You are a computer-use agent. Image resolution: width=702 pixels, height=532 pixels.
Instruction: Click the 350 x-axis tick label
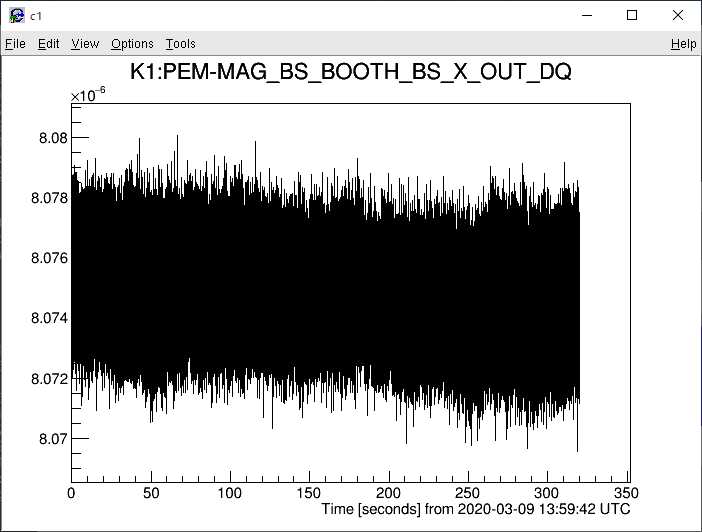coord(626,493)
